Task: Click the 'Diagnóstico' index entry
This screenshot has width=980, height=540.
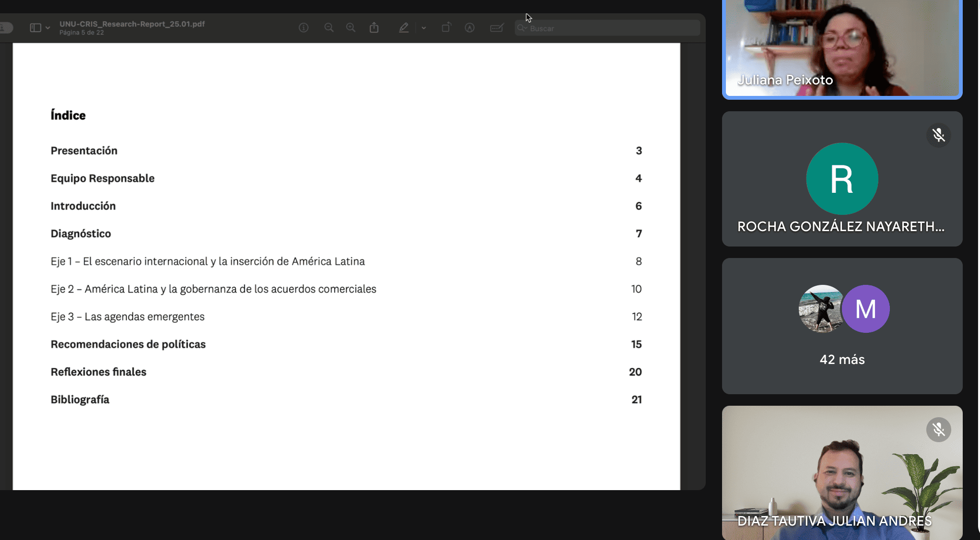Action: [x=81, y=234]
